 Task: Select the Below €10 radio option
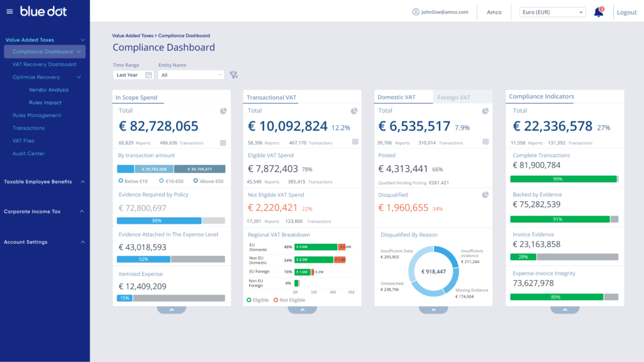(x=120, y=181)
